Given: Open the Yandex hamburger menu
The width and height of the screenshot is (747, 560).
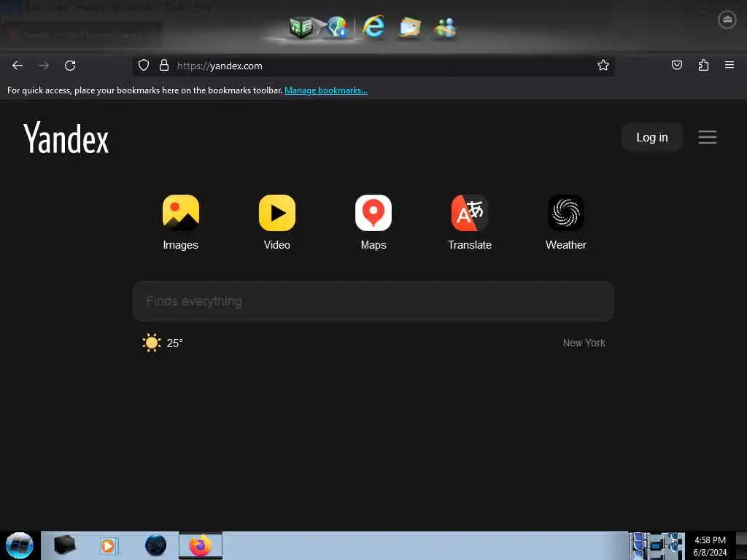Looking at the screenshot, I should pyautogui.click(x=708, y=137).
